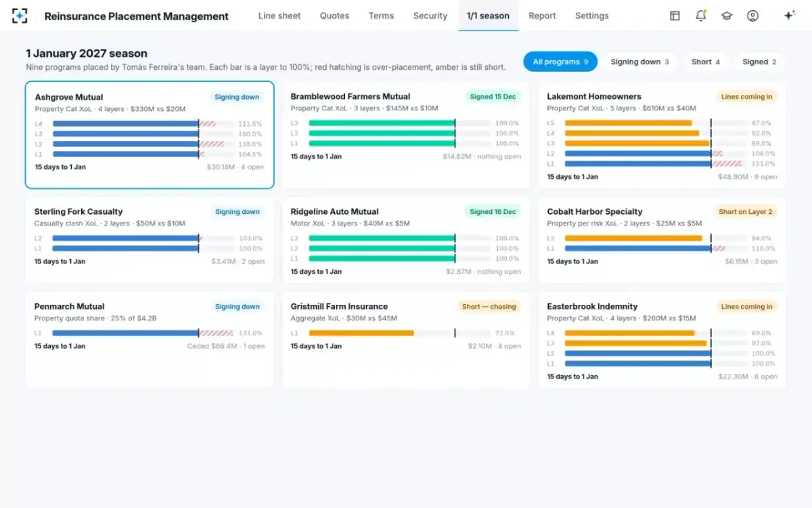Click Bramblewood L3 bar at 100.0%

(x=399, y=123)
